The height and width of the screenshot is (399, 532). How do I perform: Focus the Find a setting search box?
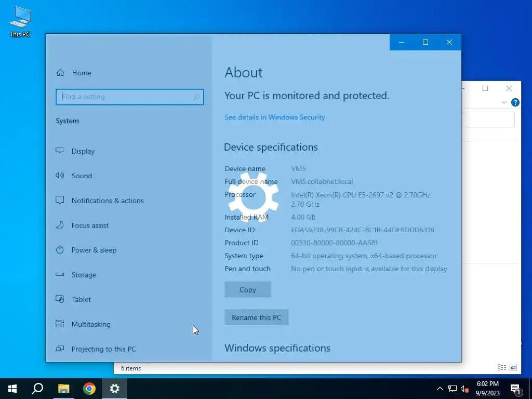click(x=130, y=97)
